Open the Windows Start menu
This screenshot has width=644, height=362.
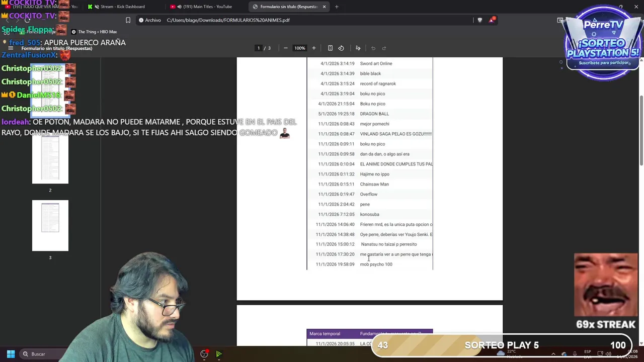11,354
